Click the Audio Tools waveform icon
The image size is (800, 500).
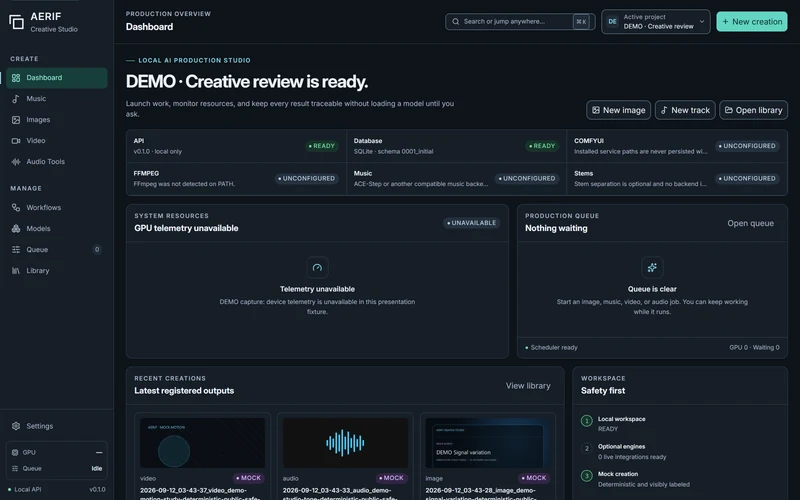pyautogui.click(x=16, y=162)
